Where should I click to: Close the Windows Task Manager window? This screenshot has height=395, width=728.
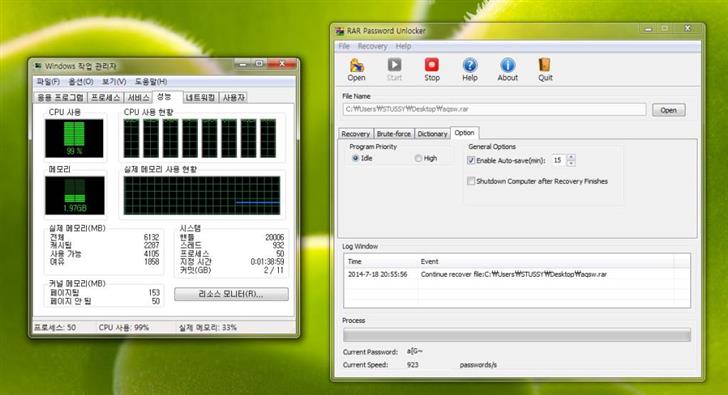281,64
